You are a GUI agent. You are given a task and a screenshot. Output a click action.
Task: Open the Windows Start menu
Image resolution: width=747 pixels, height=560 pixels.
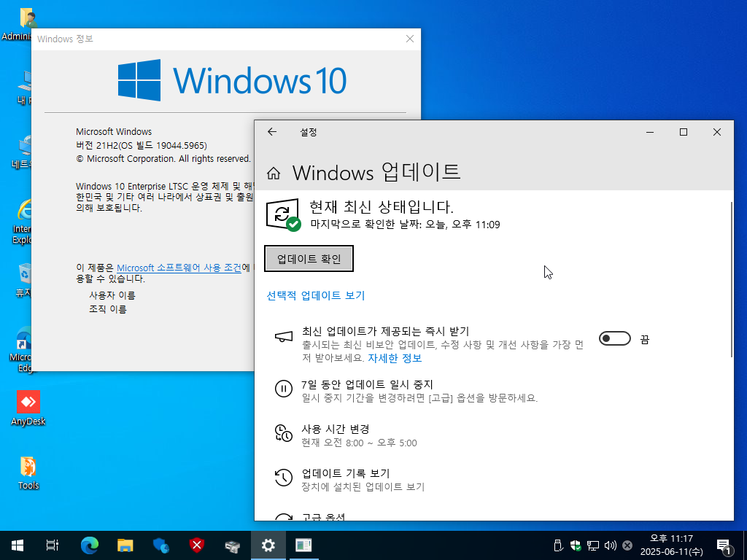tap(18, 545)
